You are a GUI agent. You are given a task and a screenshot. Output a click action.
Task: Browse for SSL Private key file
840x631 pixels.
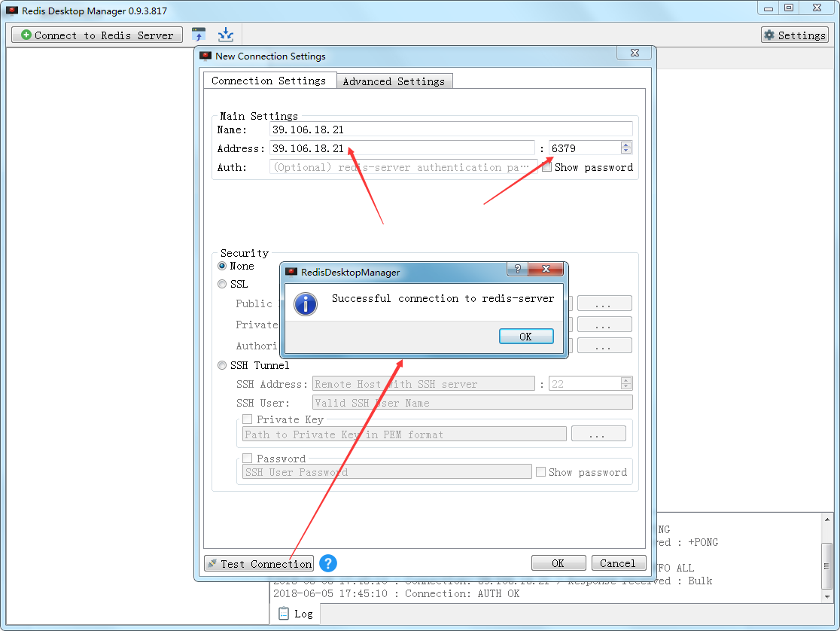pyautogui.click(x=605, y=325)
